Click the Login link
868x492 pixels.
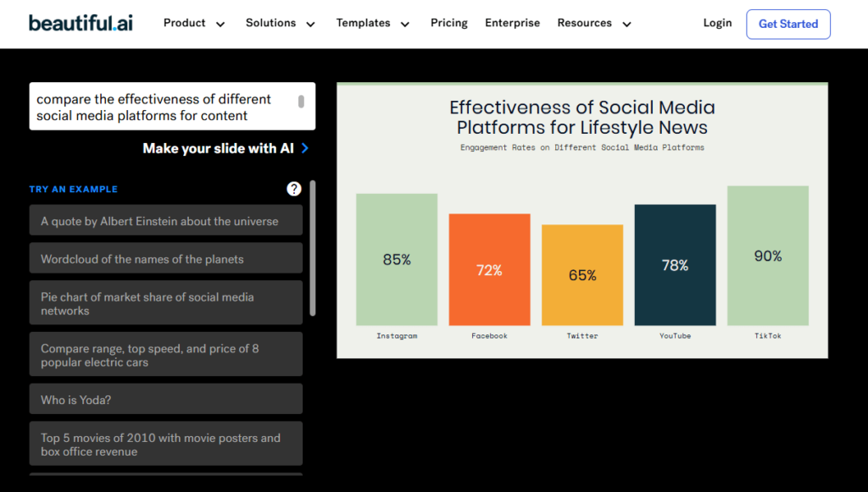tap(717, 23)
